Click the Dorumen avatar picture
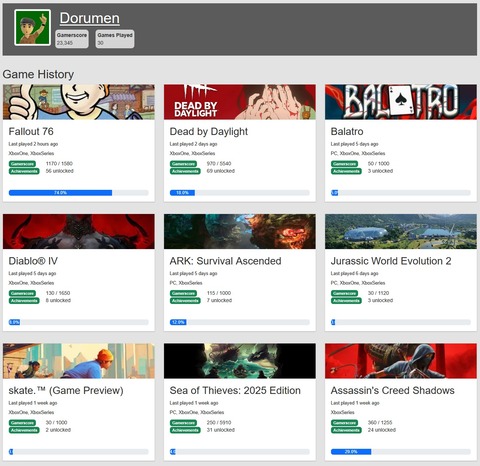Viewport: 480px width, 466px height. click(x=32, y=27)
